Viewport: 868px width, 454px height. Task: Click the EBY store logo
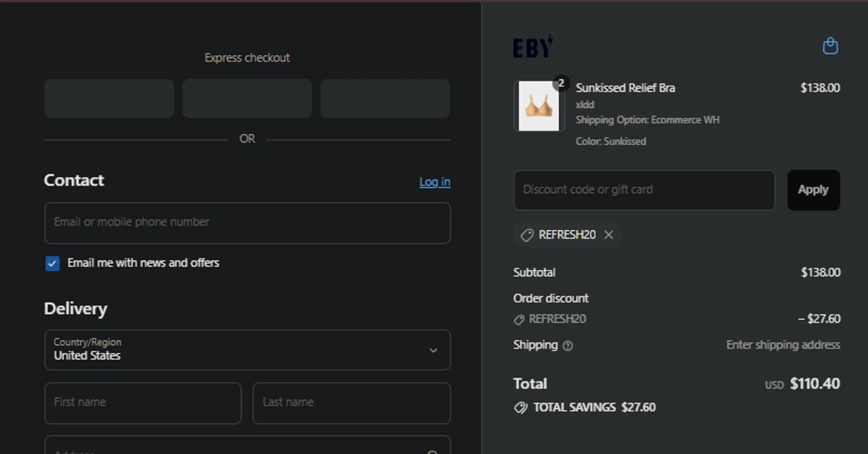click(533, 46)
